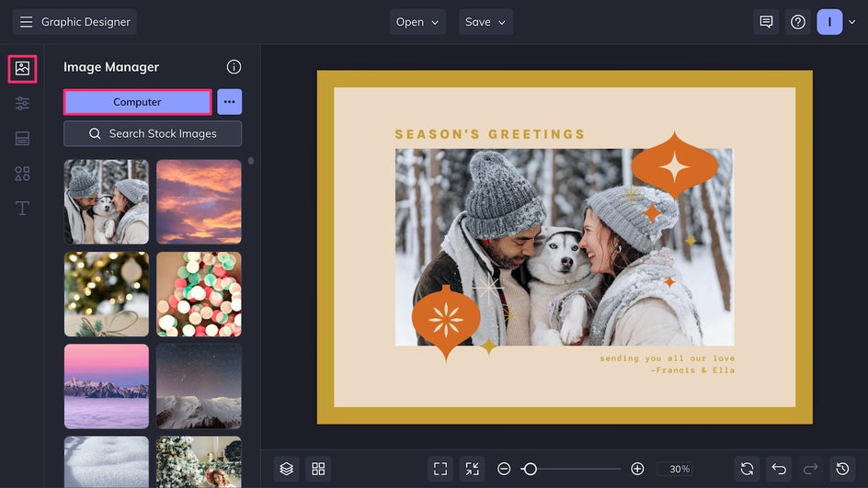The width and height of the screenshot is (868, 488).
Task: Toggle the grid view icon
Action: [318, 469]
